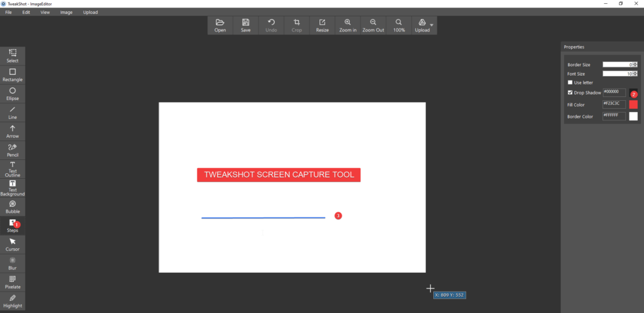Activate the Steps tool
The height and width of the screenshot is (313, 644).
pyautogui.click(x=13, y=226)
